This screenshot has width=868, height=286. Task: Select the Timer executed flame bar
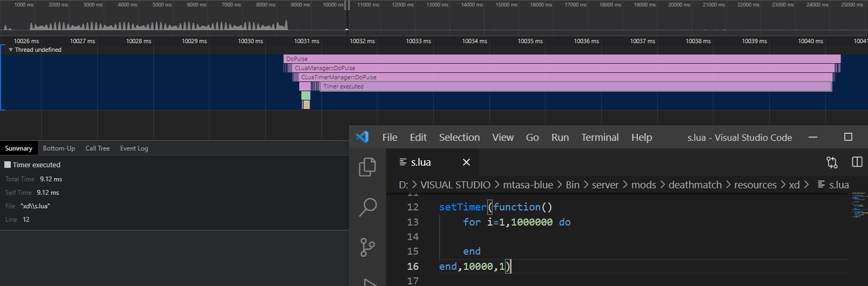pos(576,86)
